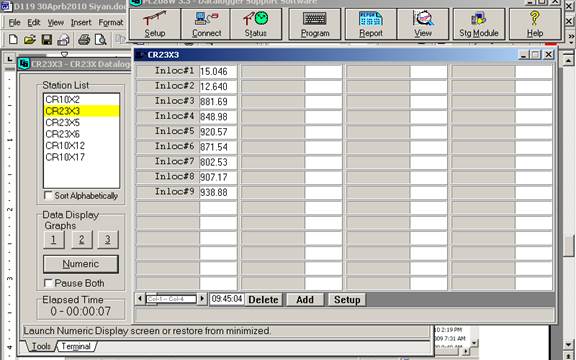Image resolution: width=576 pixels, height=360 pixels.
Task: Click the New document icon in Word
Action: click(13, 39)
